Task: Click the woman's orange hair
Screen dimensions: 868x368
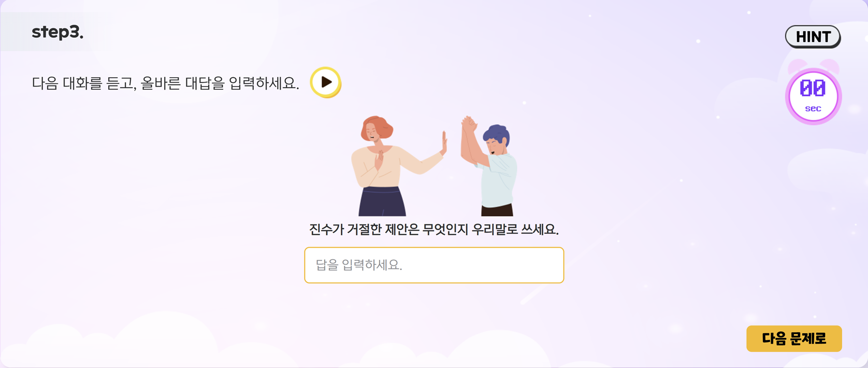Action: (378, 127)
